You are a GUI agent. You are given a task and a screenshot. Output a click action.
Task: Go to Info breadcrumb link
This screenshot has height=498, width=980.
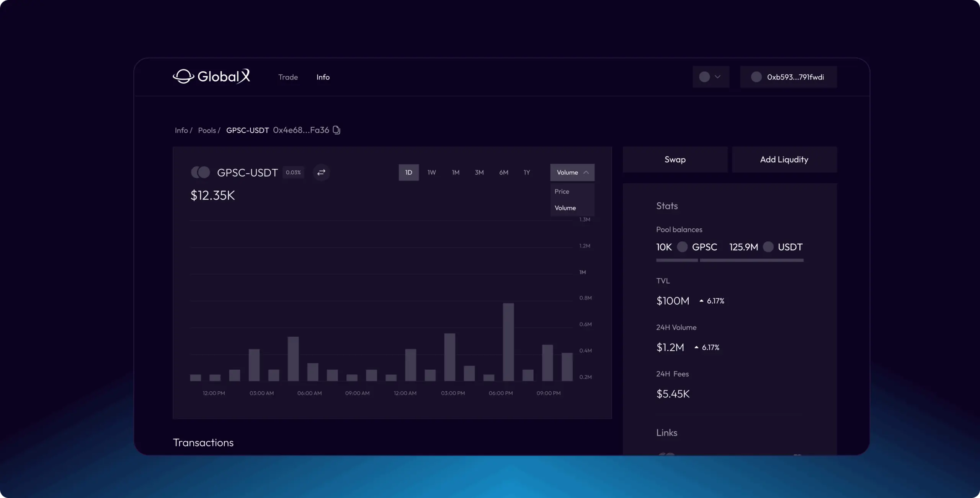[x=181, y=130]
